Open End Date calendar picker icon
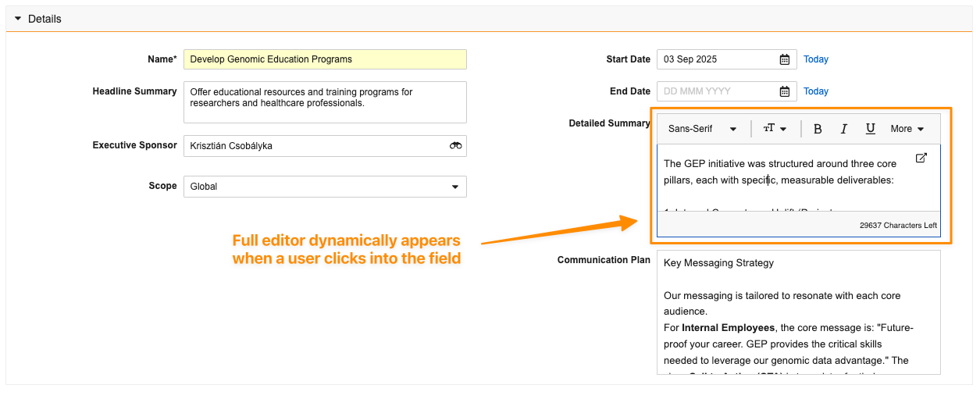 click(x=784, y=91)
